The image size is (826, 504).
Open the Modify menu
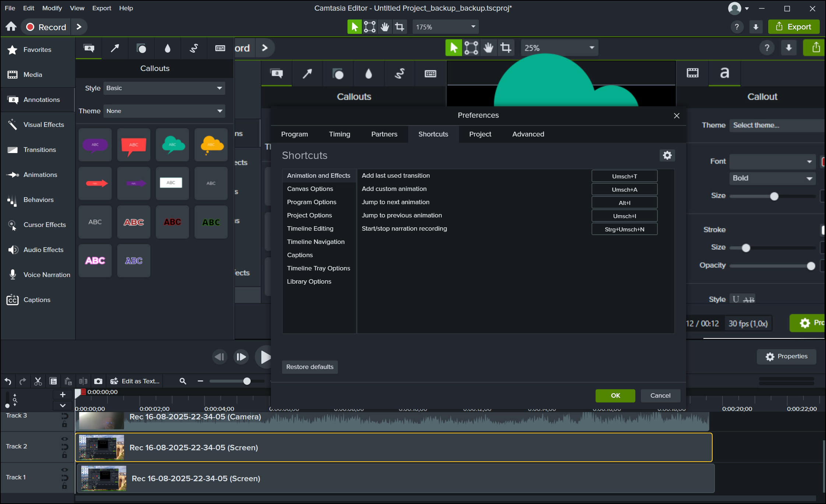tap(52, 8)
